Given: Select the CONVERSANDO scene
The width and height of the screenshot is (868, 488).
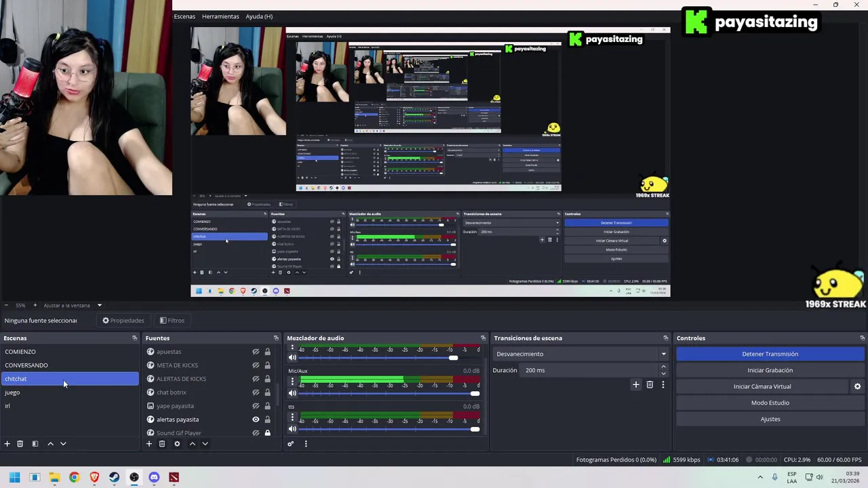Looking at the screenshot, I should click(x=70, y=365).
